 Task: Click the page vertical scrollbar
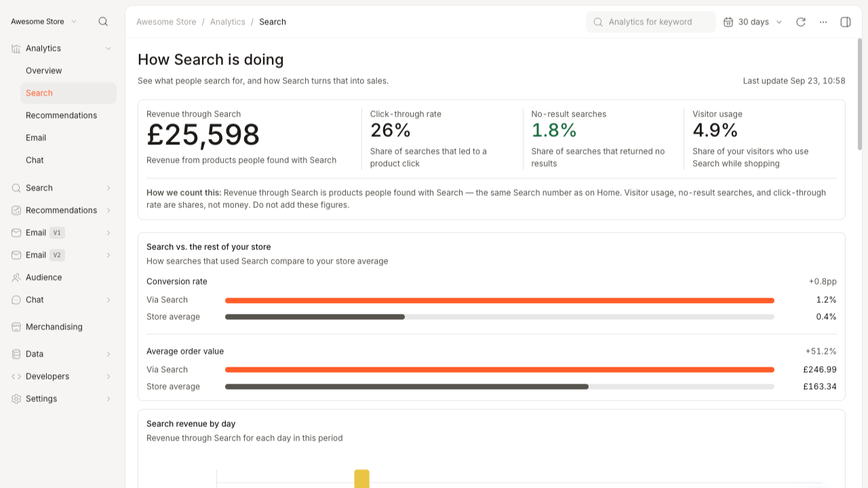point(860,94)
